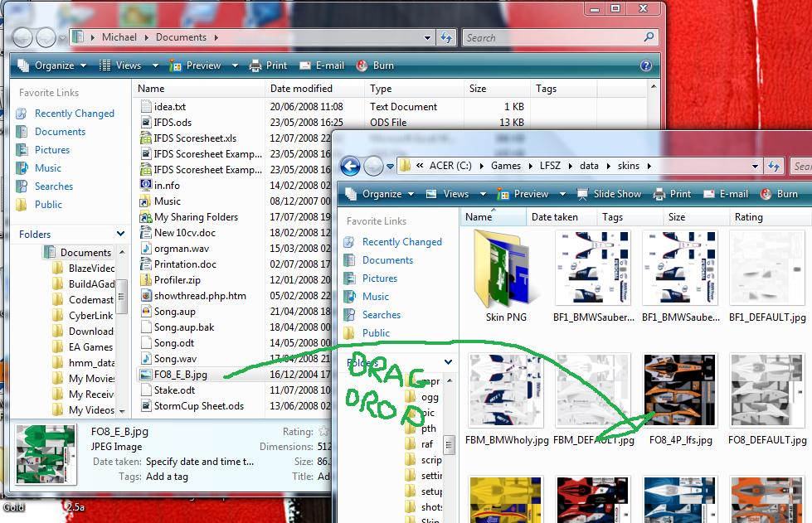This screenshot has width=812, height=523.
Task: Click Music favorite link in Documents window
Action: tap(47, 168)
